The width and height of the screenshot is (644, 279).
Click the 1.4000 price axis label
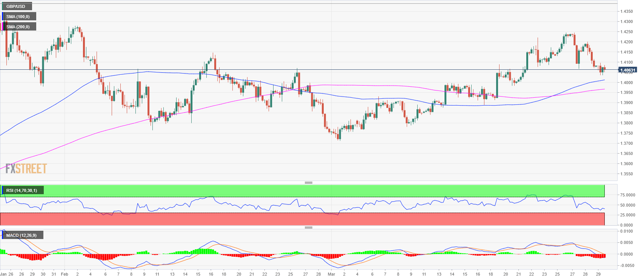(627, 83)
